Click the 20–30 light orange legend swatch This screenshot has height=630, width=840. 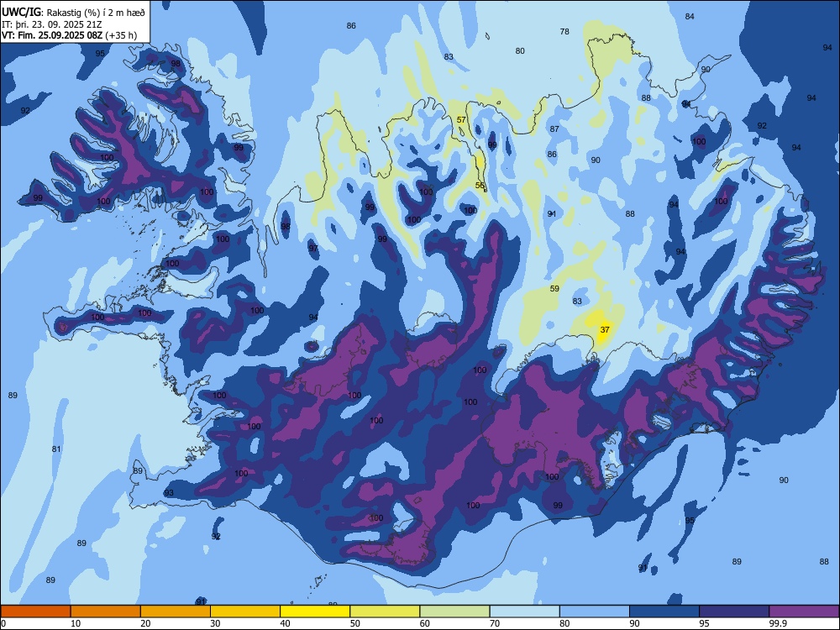coord(176,612)
